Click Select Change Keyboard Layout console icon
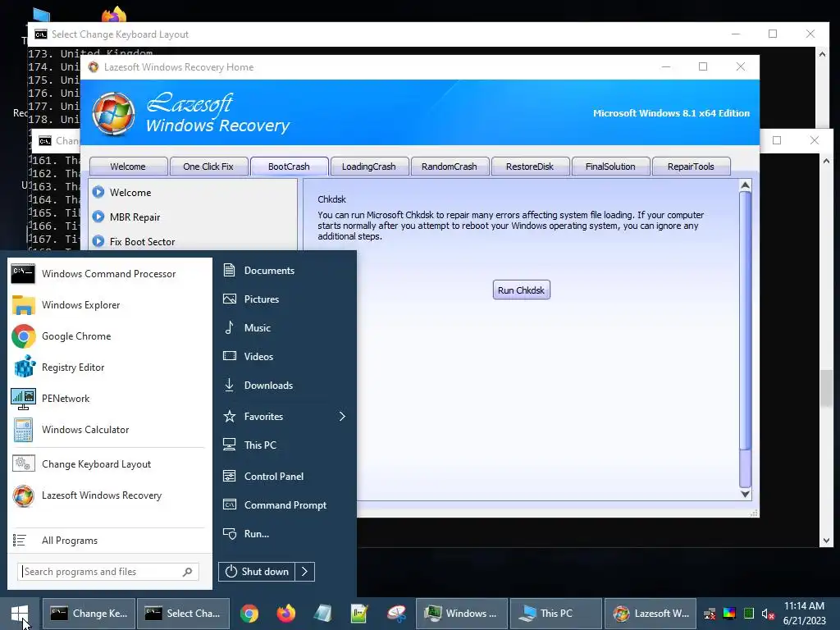 41,34
